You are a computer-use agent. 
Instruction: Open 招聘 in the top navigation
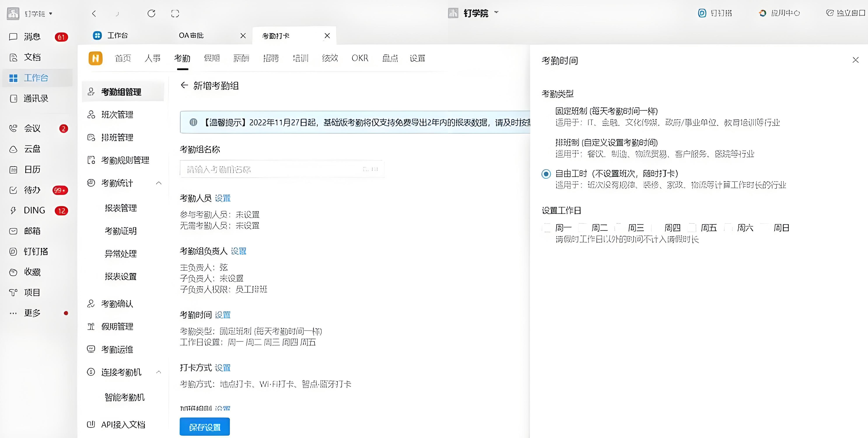271,58
